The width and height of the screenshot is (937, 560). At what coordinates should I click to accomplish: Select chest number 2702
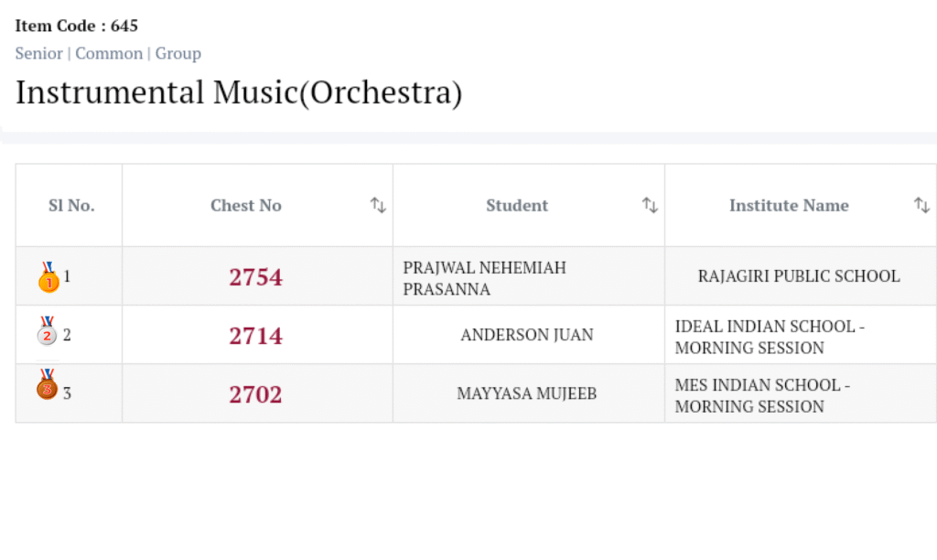255,394
